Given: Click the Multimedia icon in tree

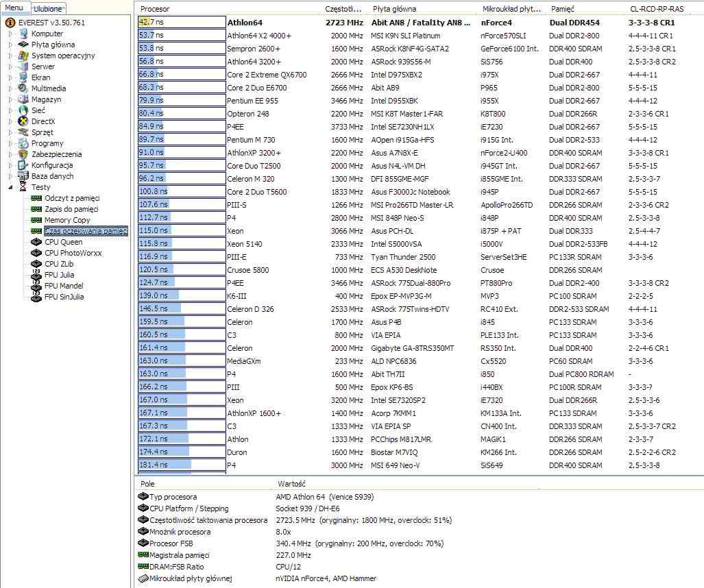Looking at the screenshot, I should 23,88.
